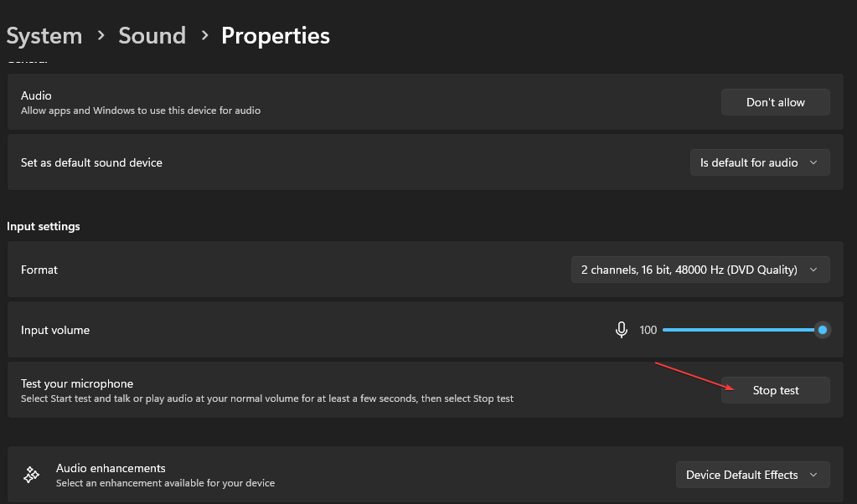Screen dimensions: 857x504
Task: Navigate to Sound in the breadcrumb
Action: point(152,36)
